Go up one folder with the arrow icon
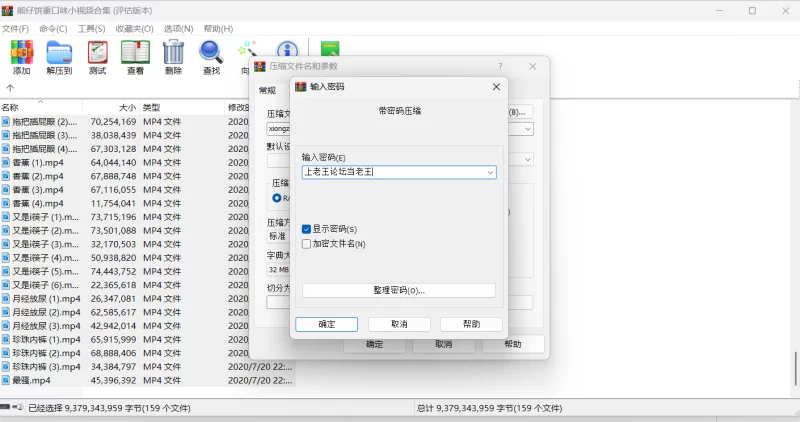The width and height of the screenshot is (800, 422). tap(10, 88)
